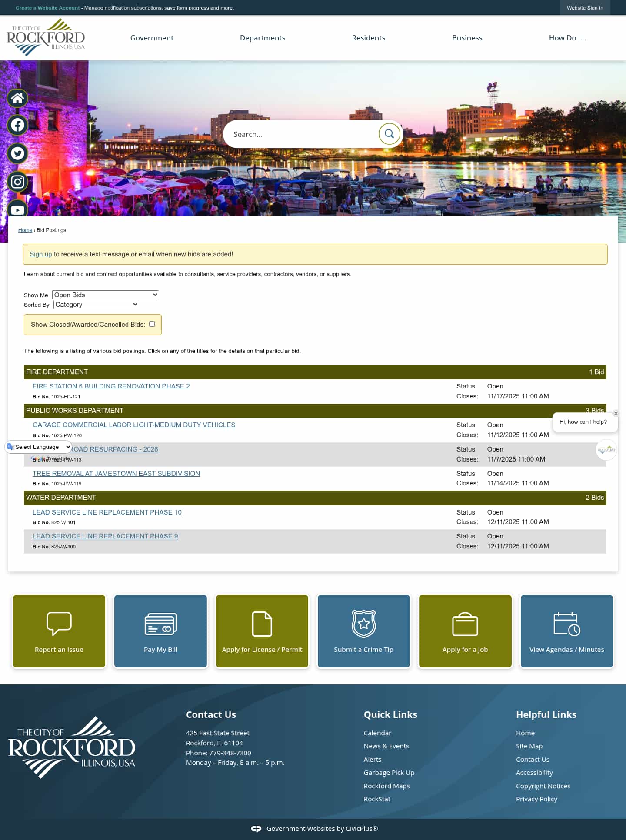Open Lead Service Line Replacement Phase 10 bid
This screenshot has width=626, height=840.
[107, 512]
